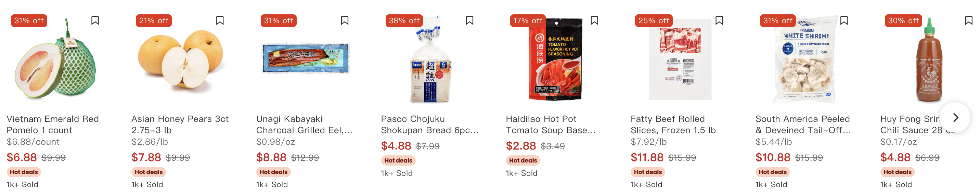The image size is (980, 196).
Task: Open Fatty Beef Rolled Slices title link
Action: click(673, 125)
